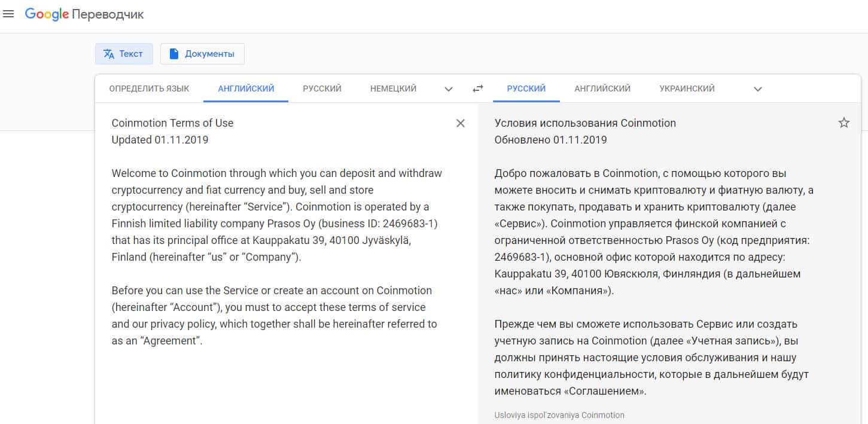Expand target language list chevron
Viewport: 868px width, 424px height.
758,89
